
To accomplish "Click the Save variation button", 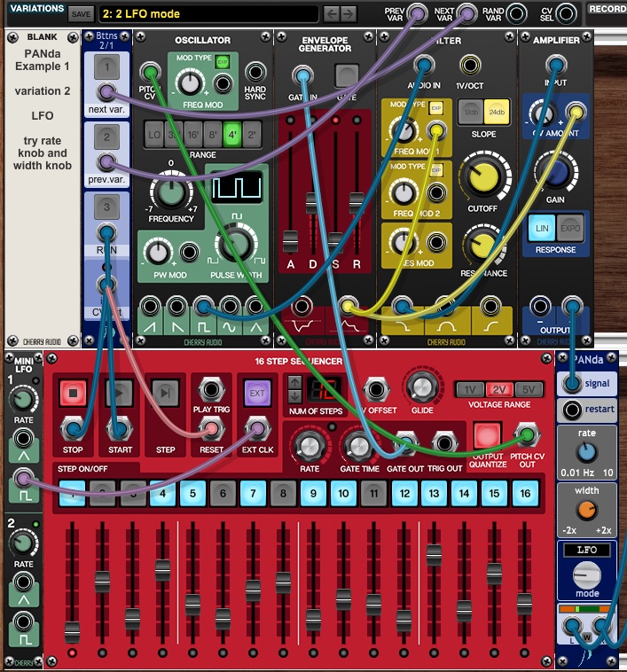I will (81, 14).
